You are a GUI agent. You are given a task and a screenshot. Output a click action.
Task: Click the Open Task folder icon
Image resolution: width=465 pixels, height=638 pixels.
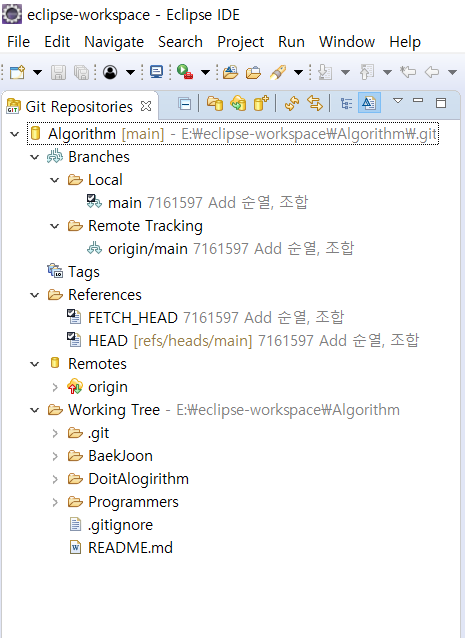(253, 72)
